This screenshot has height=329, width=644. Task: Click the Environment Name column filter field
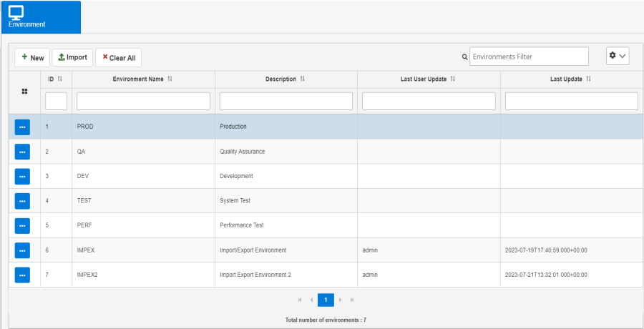tap(143, 101)
